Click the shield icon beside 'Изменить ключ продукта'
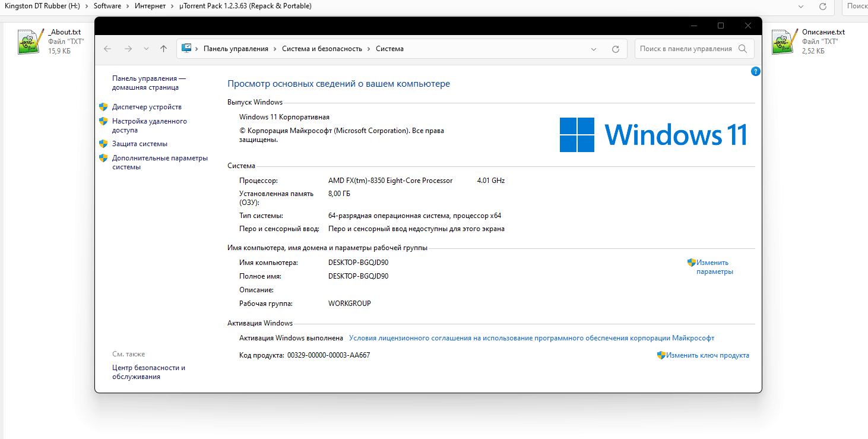 pos(661,355)
